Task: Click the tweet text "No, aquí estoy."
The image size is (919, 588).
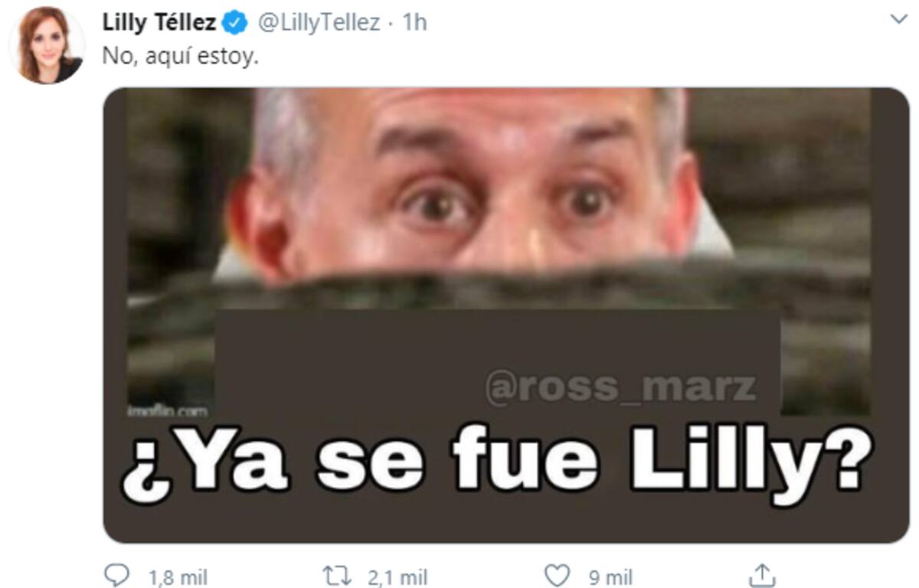Action: [x=181, y=57]
